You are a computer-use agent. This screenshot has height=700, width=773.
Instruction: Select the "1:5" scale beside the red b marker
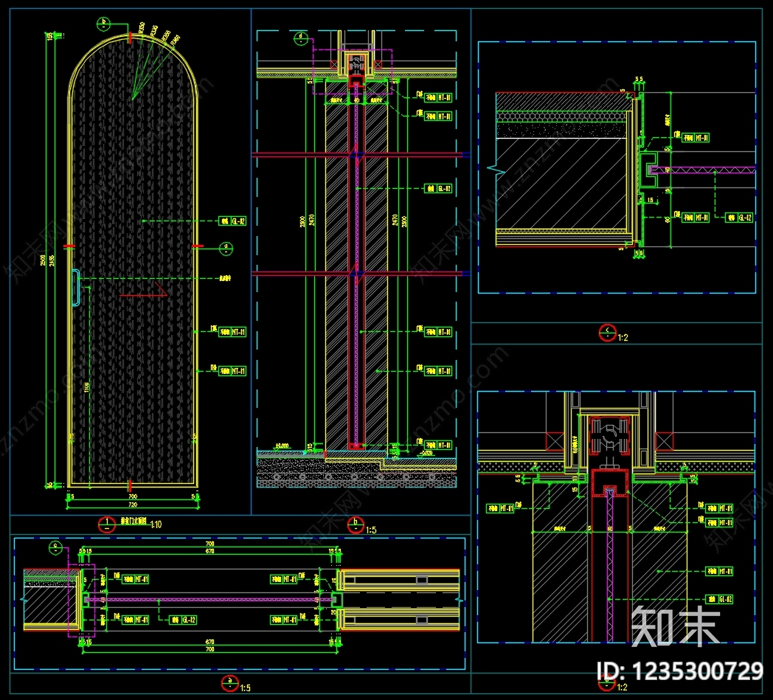click(371, 530)
